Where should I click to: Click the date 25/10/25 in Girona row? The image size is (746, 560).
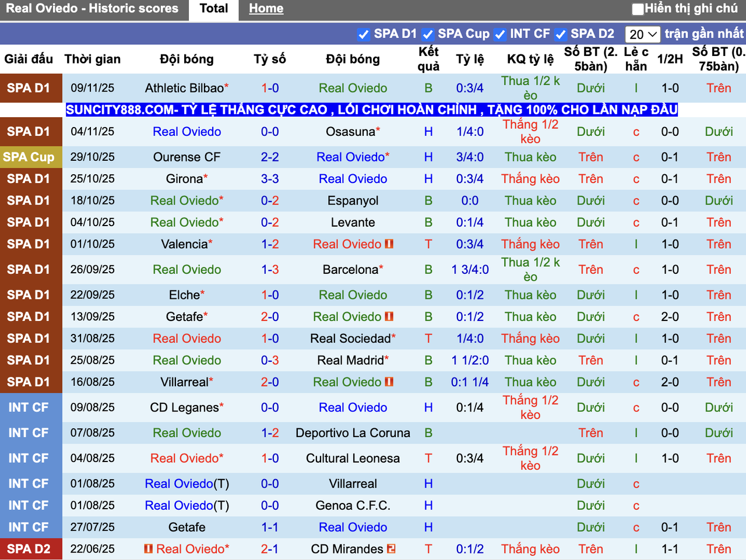click(x=92, y=178)
